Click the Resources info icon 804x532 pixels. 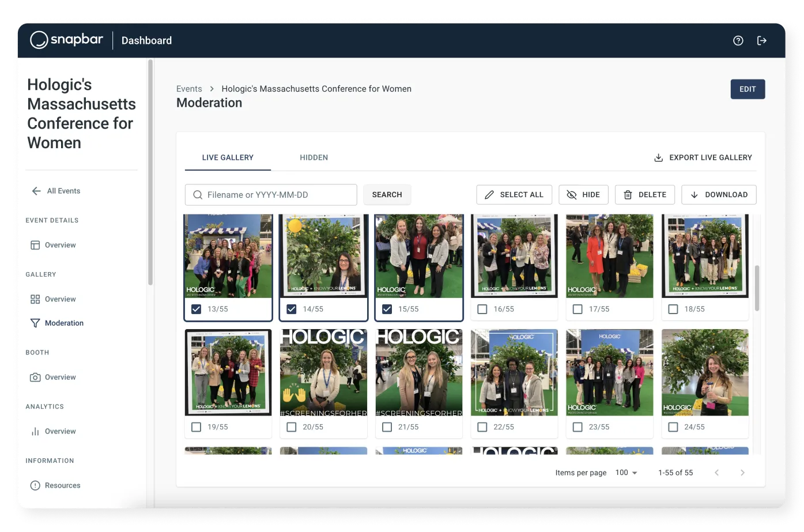tap(35, 485)
